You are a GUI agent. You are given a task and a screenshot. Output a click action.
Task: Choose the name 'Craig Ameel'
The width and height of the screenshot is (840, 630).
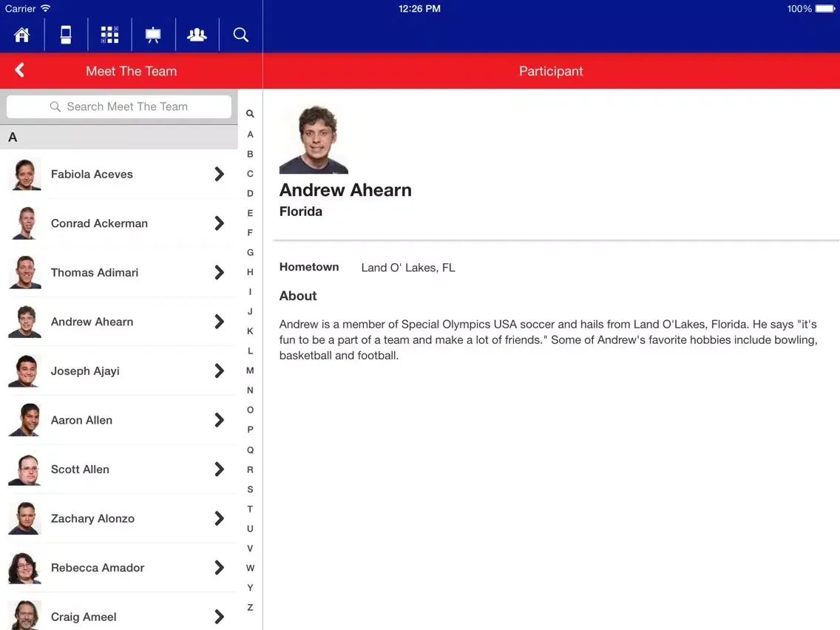pos(84,617)
